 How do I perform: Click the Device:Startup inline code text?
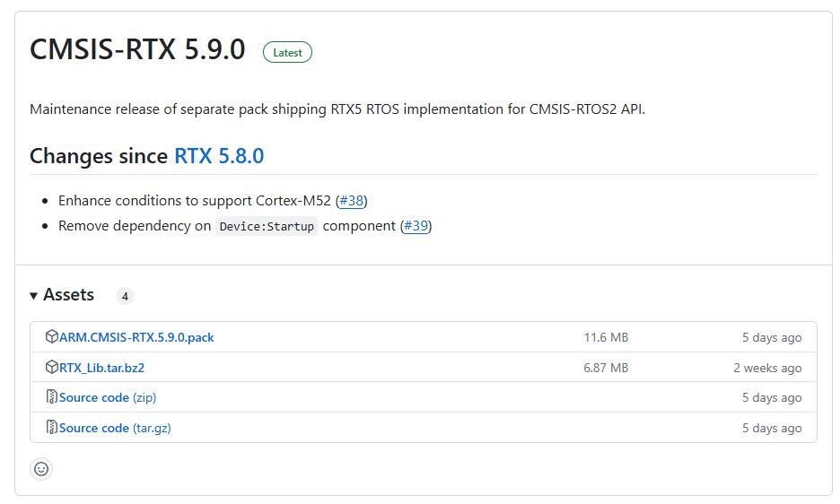click(x=267, y=226)
